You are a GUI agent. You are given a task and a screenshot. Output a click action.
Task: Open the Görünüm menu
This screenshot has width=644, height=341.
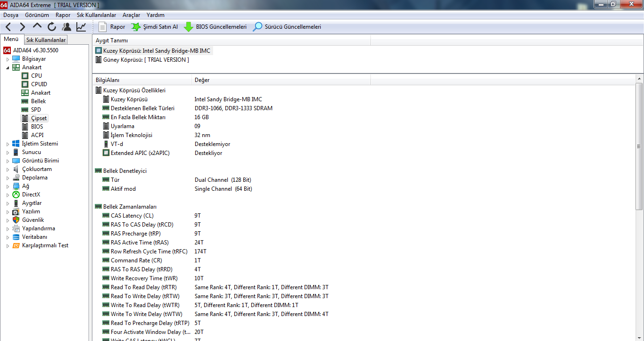tap(37, 15)
